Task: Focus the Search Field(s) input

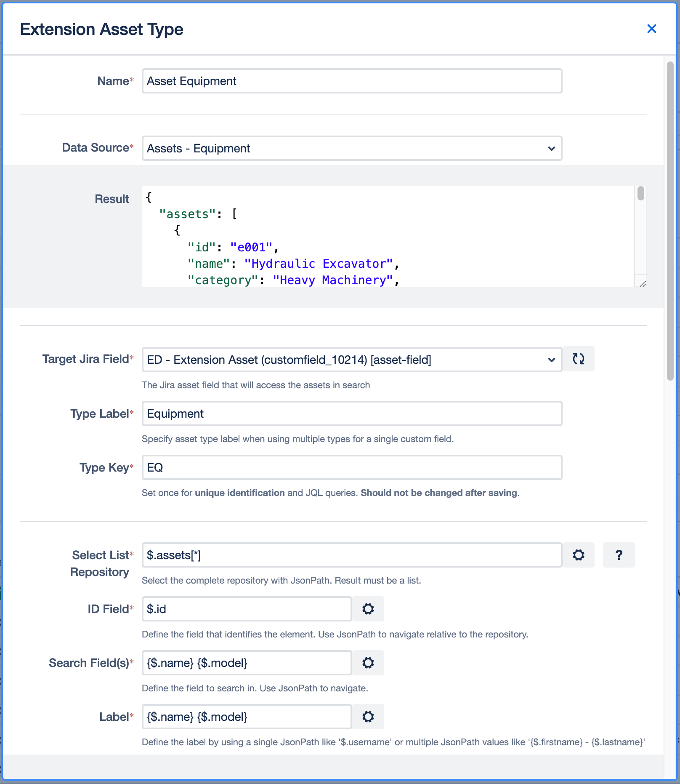Action: pyautogui.click(x=247, y=663)
